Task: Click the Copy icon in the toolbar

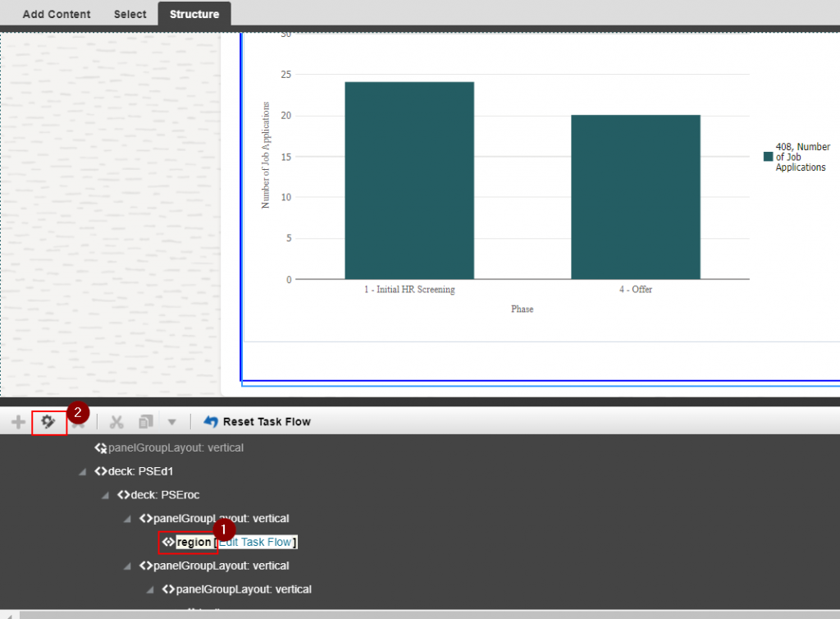Action: pos(146,421)
